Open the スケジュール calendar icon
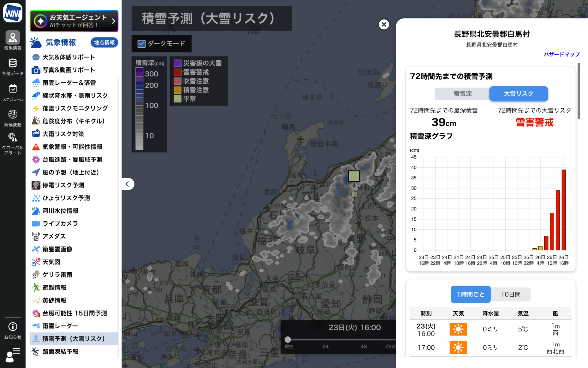 (x=13, y=89)
